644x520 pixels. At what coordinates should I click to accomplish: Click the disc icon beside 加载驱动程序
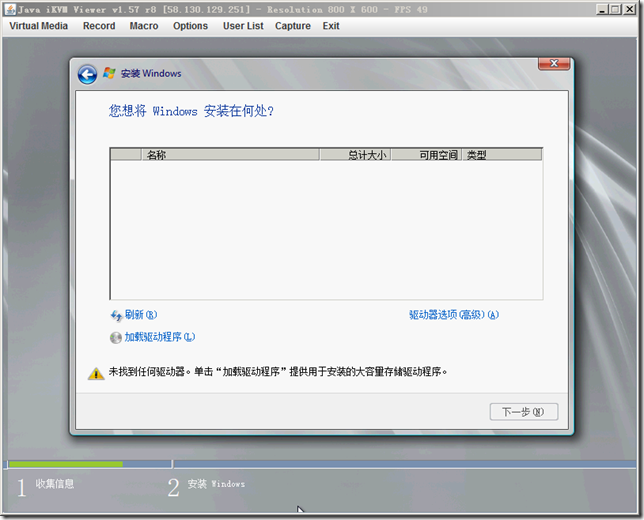116,338
